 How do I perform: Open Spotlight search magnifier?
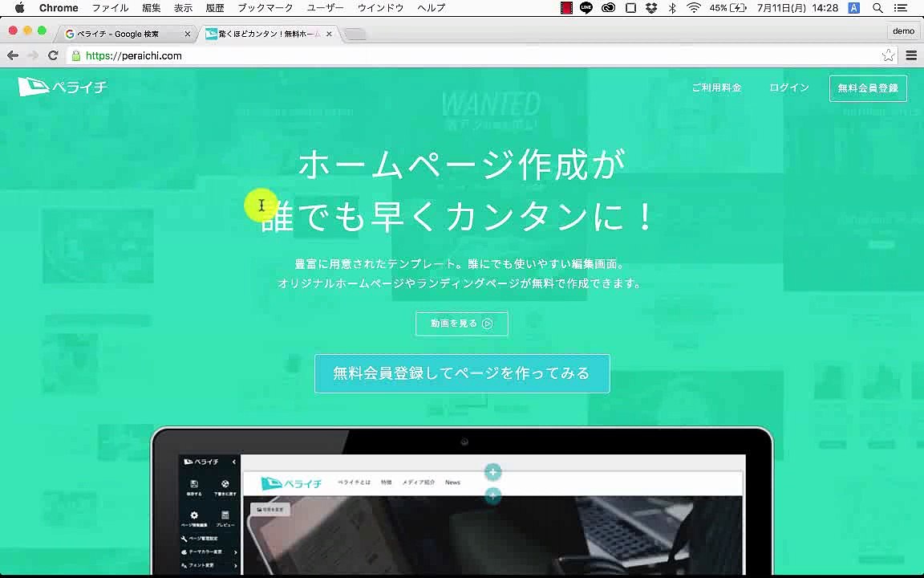[877, 8]
